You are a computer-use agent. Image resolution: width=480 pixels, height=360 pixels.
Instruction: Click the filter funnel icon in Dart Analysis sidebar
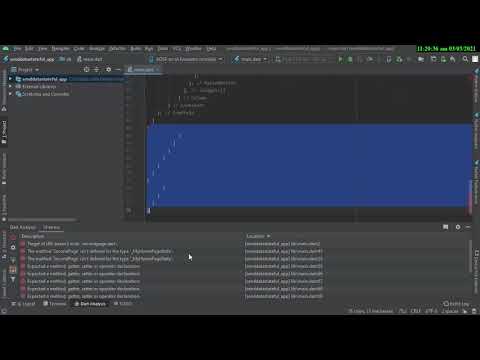(x=13, y=279)
